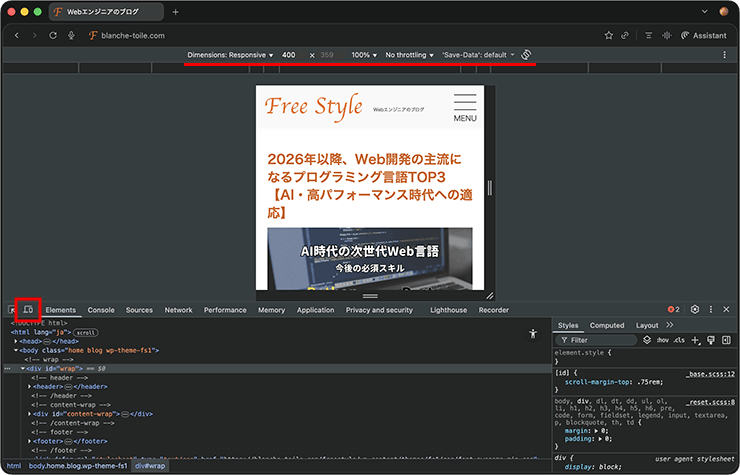Image resolution: width=740 pixels, height=475 pixels.
Task: Open the _reset.scss:8 source link
Action: pyautogui.click(x=710, y=402)
